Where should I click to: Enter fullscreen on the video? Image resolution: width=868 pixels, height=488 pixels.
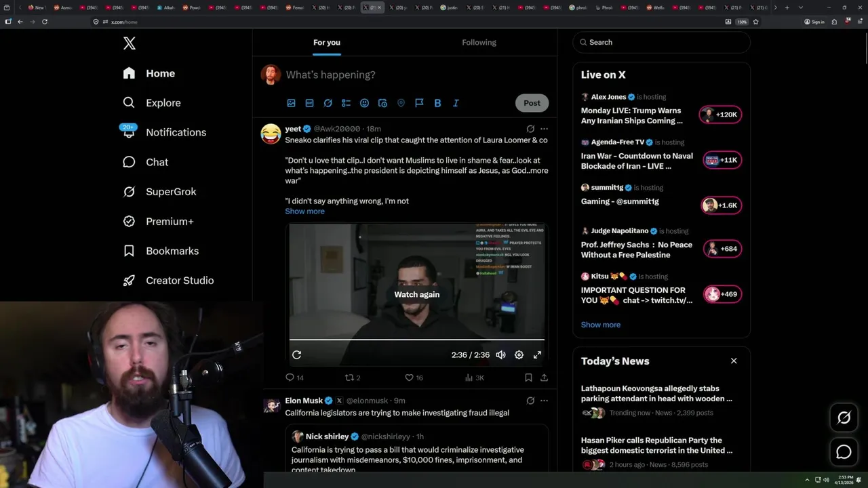pyautogui.click(x=537, y=355)
